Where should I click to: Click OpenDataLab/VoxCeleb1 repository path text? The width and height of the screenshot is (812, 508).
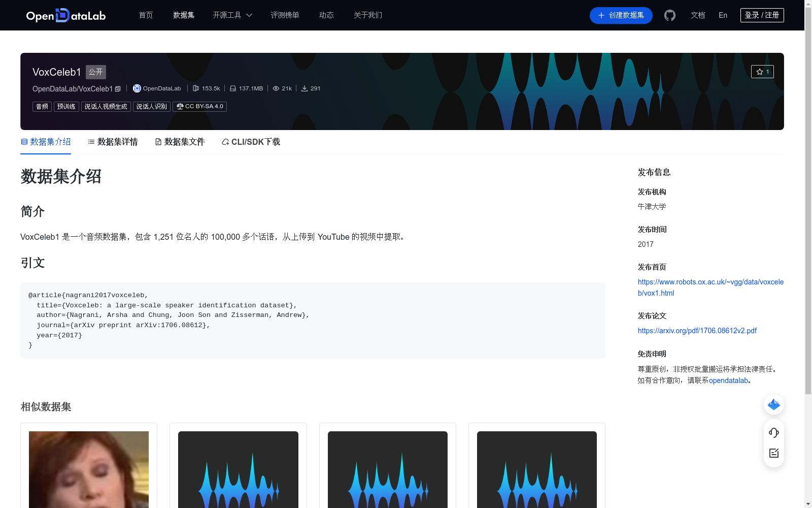point(73,89)
